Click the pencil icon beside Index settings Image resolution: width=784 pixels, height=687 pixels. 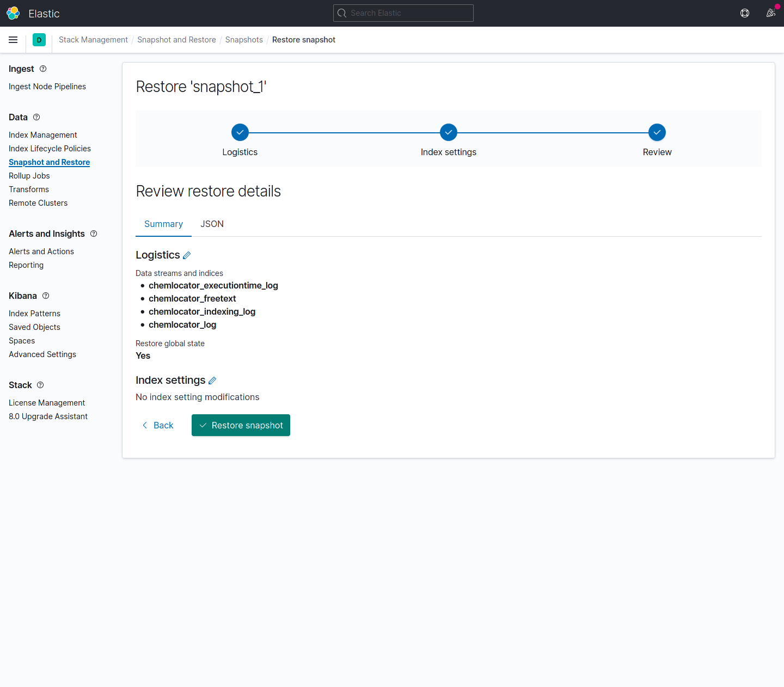coord(212,381)
